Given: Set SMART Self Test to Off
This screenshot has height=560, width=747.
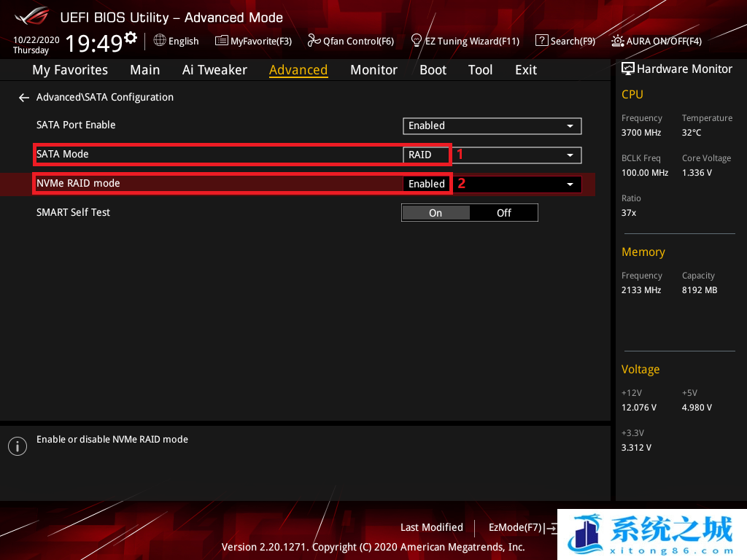Looking at the screenshot, I should (x=503, y=213).
